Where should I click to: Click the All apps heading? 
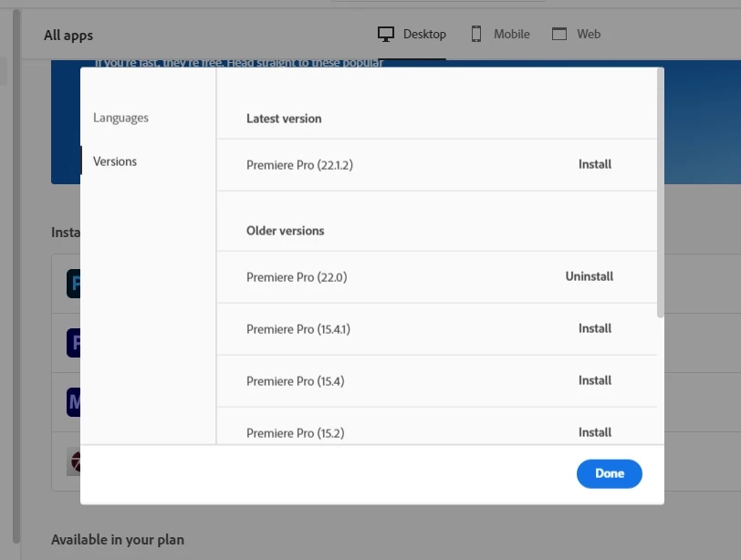68,36
